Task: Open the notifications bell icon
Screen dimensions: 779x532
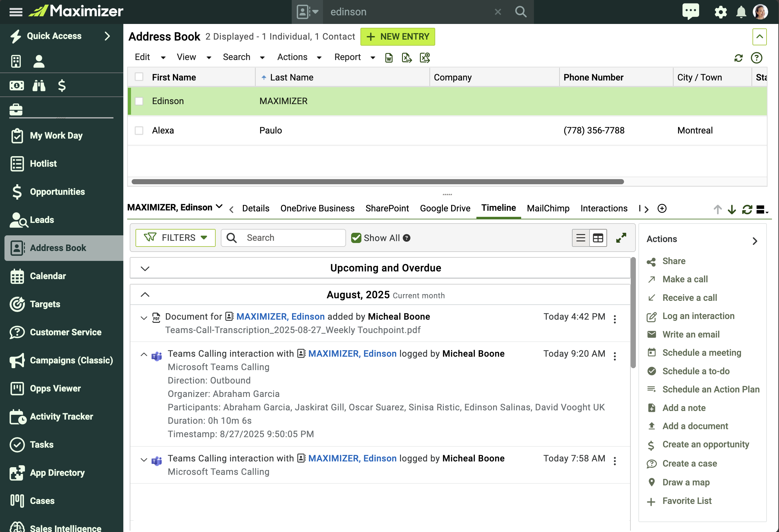Action: point(741,11)
